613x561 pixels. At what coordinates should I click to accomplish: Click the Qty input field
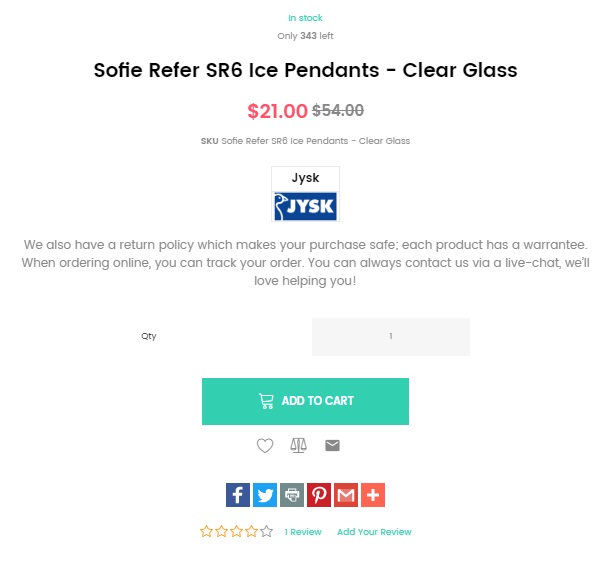pyautogui.click(x=390, y=337)
